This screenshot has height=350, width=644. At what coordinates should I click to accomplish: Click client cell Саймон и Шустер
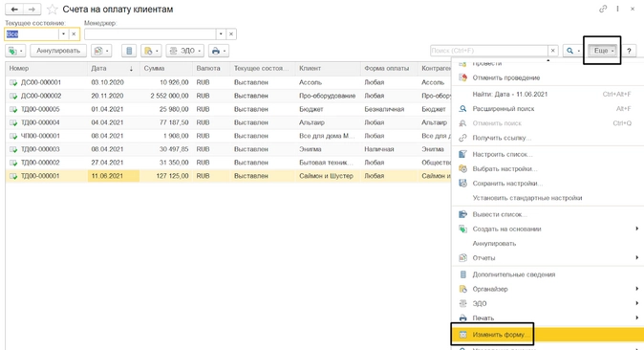pos(328,176)
